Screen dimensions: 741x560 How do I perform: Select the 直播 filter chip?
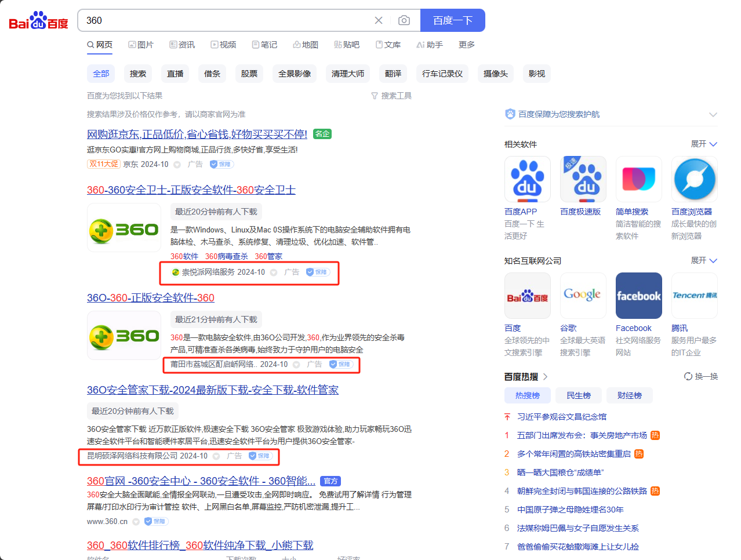tap(175, 74)
